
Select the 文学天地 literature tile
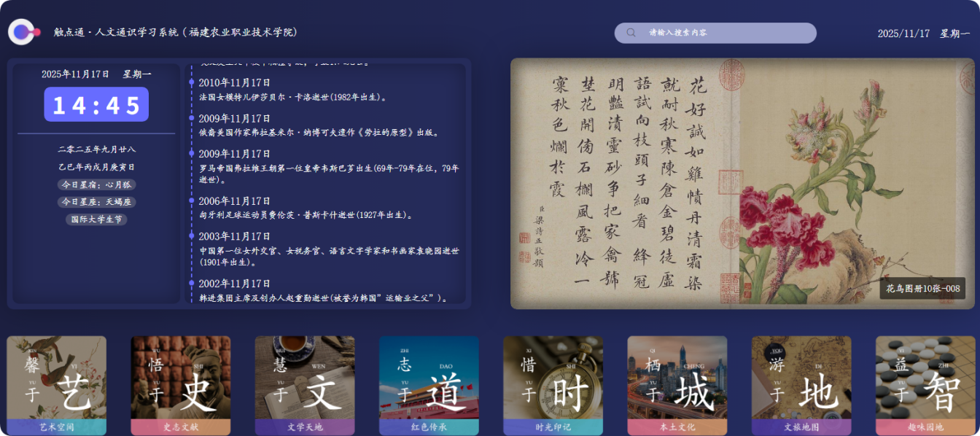point(305,385)
